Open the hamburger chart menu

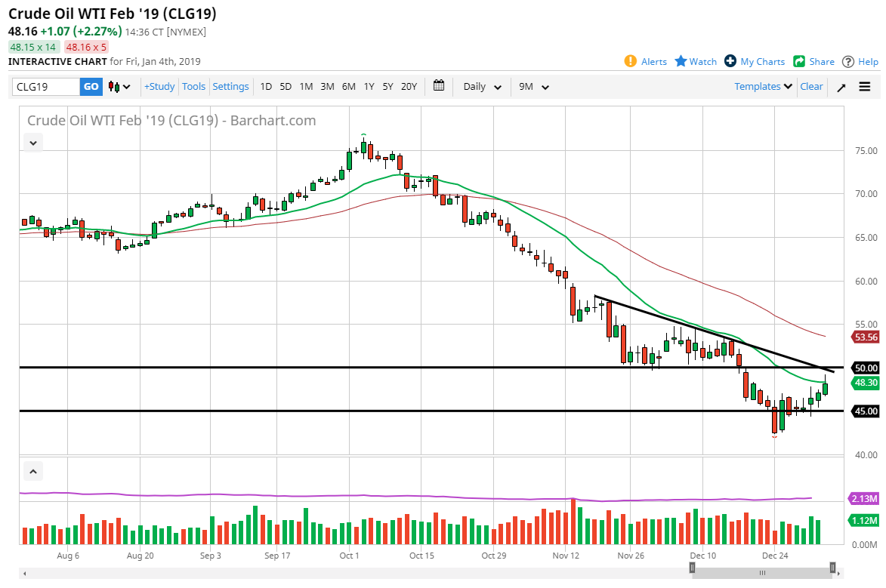click(x=866, y=86)
